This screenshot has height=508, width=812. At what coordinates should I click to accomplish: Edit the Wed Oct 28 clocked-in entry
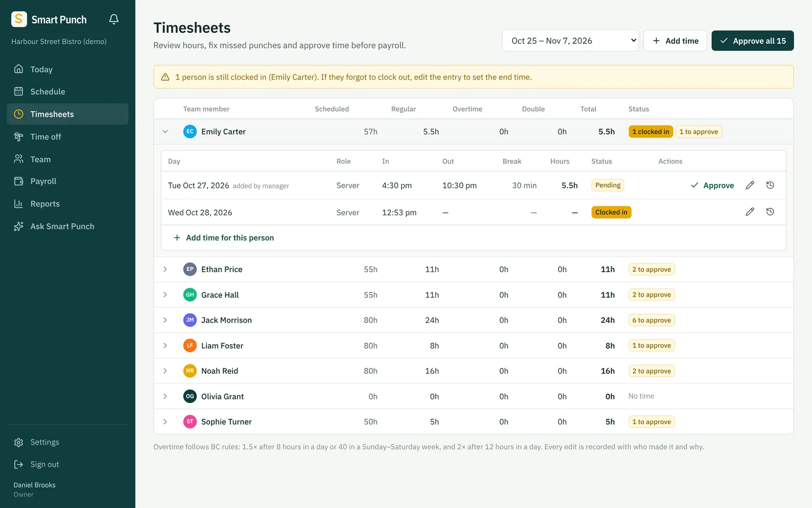(750, 212)
